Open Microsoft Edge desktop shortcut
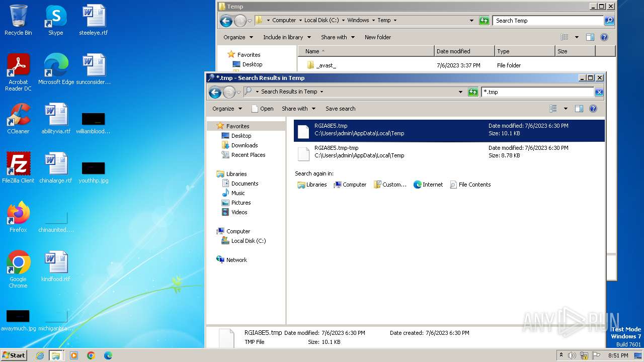The height and width of the screenshot is (362, 644). point(56,69)
